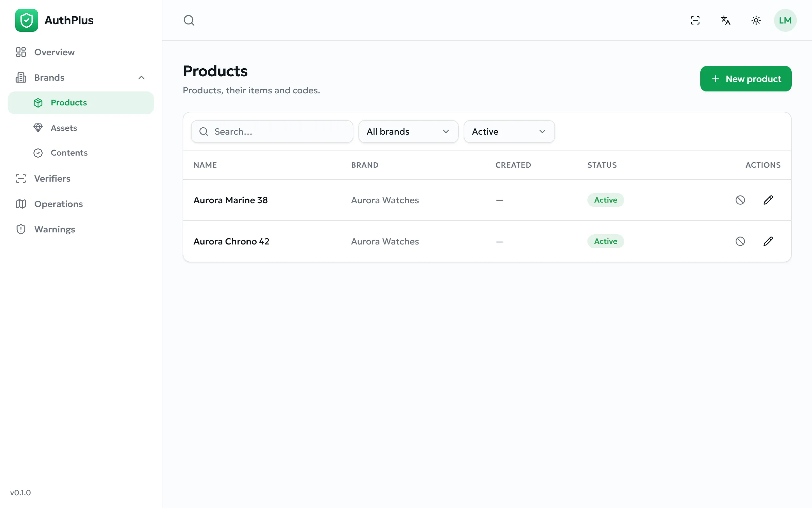Open the language translate icon
The image size is (812, 508).
point(725,20)
